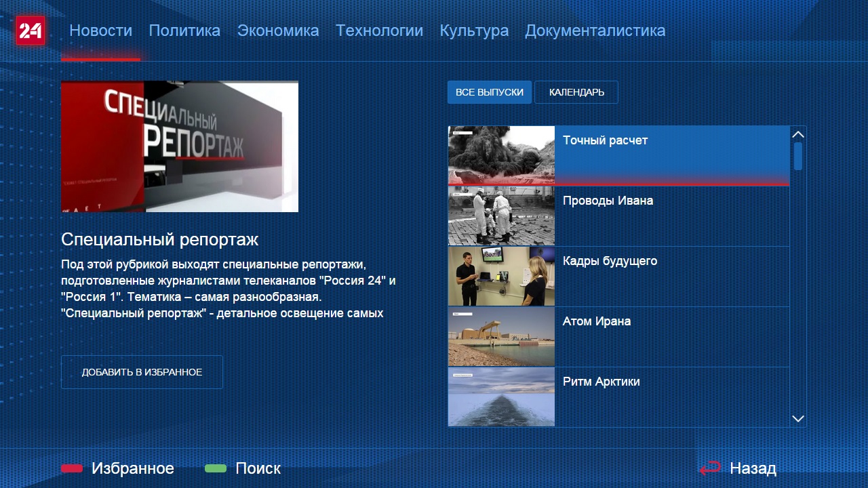Viewport: 868px width, 488px height.
Task: Open the Документалистика section
Action: (x=595, y=30)
